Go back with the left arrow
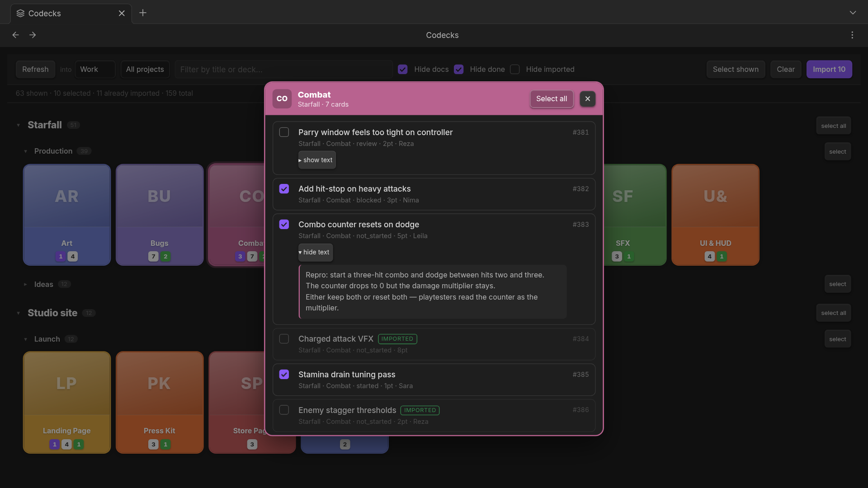 (x=15, y=35)
